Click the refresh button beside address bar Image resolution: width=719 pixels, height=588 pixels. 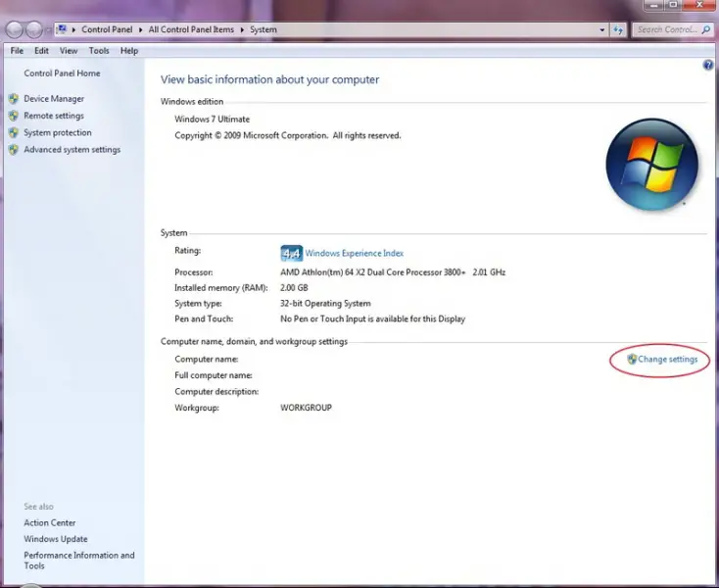(x=618, y=29)
